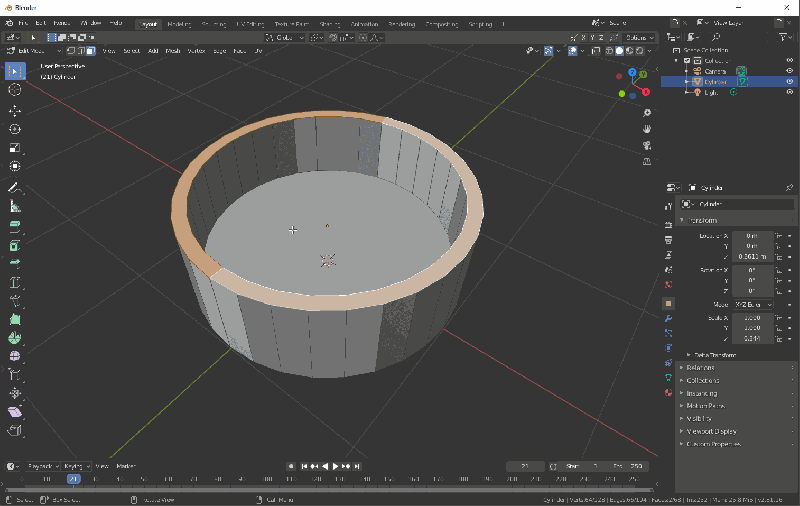Select the Select Box tool
Screen dimensions: 800x506
pos(15,71)
